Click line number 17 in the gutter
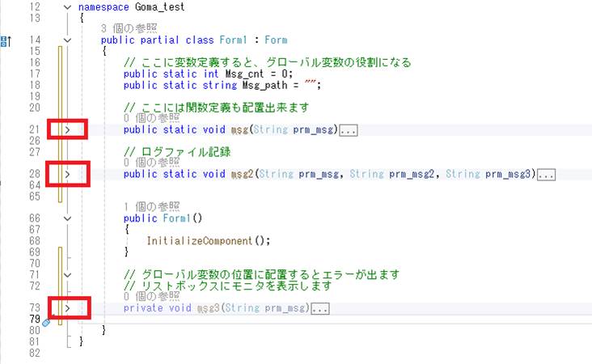592x364 pixels. coord(34,74)
